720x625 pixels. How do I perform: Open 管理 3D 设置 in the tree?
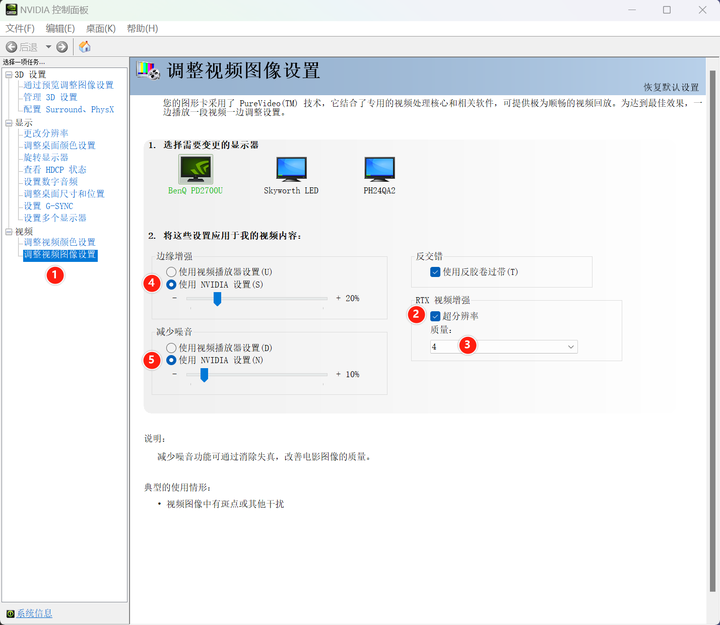pos(51,97)
